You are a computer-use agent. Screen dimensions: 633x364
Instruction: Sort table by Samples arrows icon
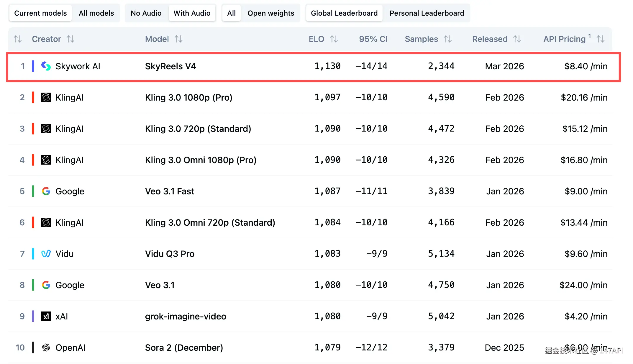[x=448, y=39]
